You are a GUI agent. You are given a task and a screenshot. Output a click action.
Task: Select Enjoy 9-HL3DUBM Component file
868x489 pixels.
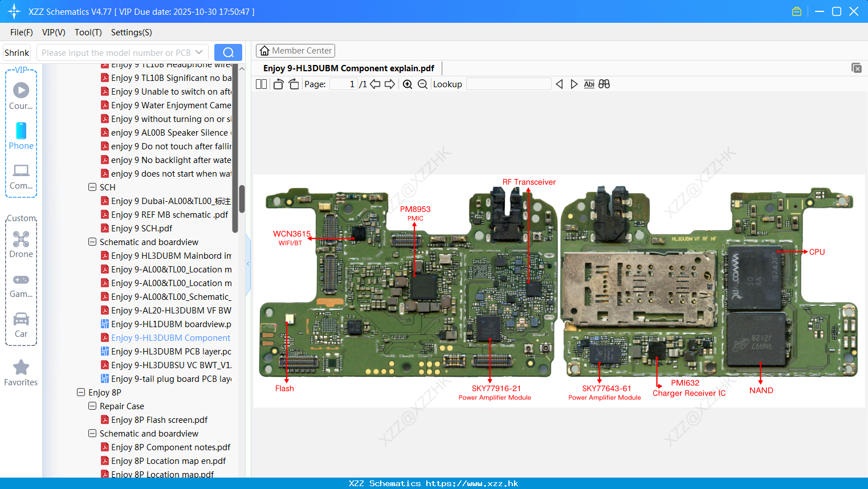166,337
